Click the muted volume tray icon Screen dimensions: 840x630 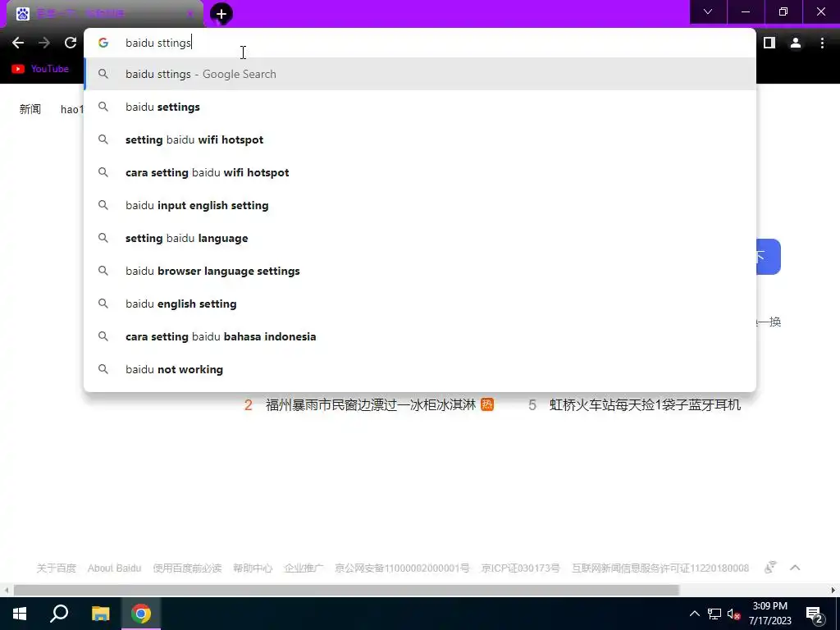(x=733, y=614)
